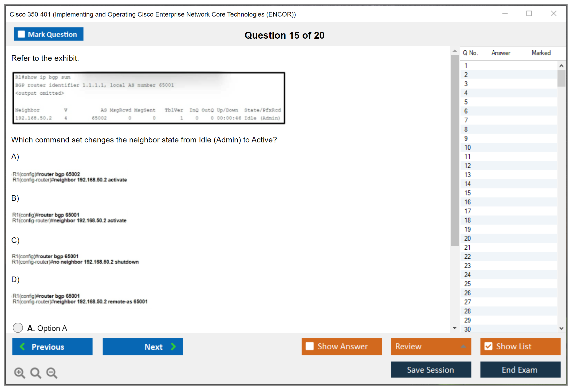
Task: Click the zoom in magnifier icon
Action: click(x=19, y=373)
